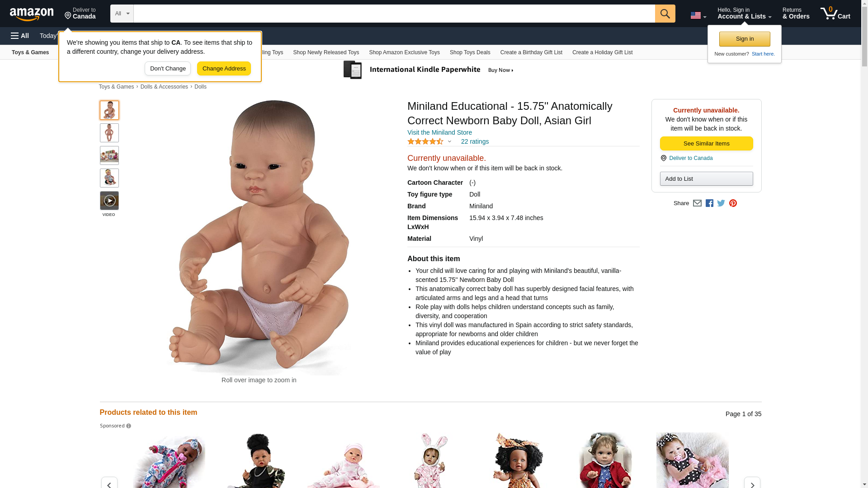Share product via email envelope icon
The image size is (868, 488).
(x=697, y=203)
